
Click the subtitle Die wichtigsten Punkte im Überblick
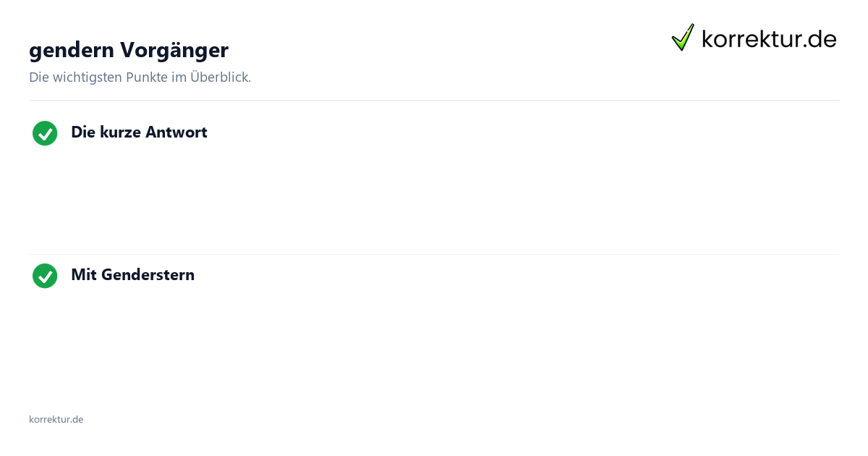pyautogui.click(x=140, y=77)
